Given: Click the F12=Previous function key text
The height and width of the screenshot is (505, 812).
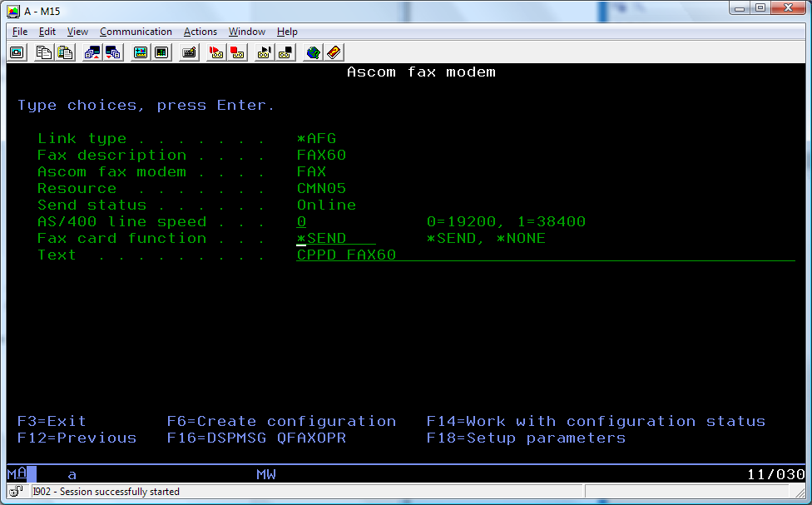Looking at the screenshot, I should [77, 438].
